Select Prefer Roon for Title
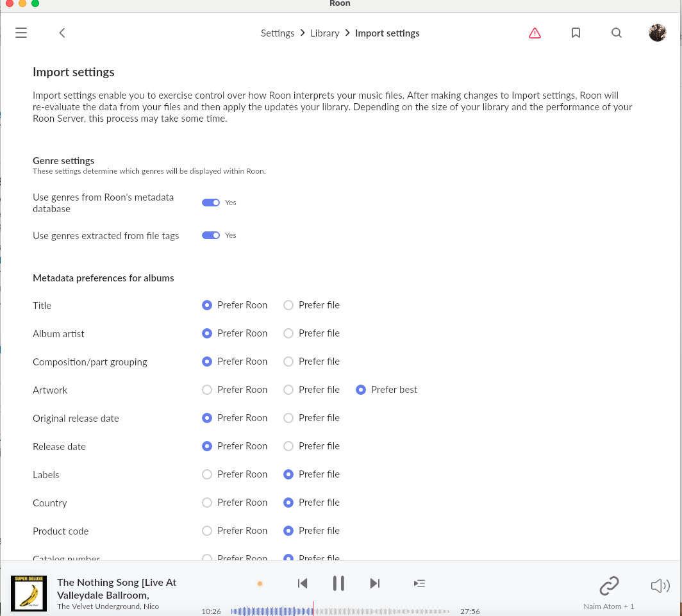 [207, 305]
